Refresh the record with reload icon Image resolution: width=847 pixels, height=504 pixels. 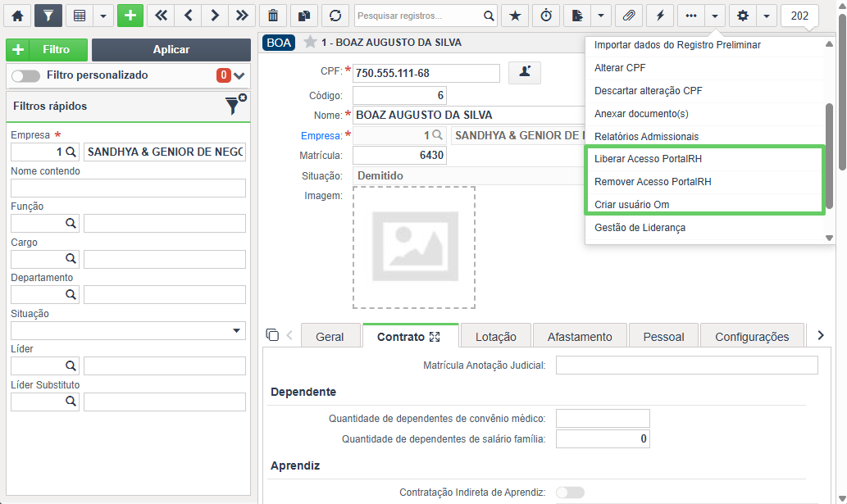pyautogui.click(x=335, y=16)
